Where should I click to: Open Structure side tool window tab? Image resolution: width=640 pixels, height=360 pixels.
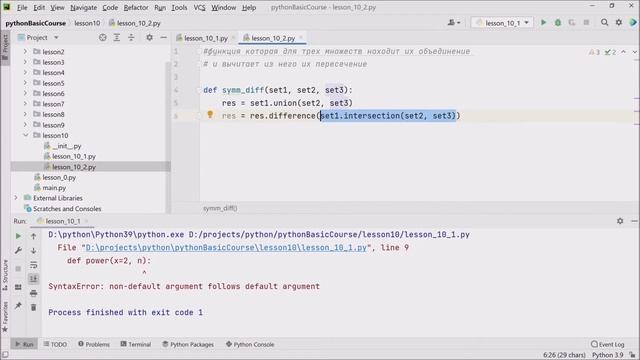(x=5, y=275)
